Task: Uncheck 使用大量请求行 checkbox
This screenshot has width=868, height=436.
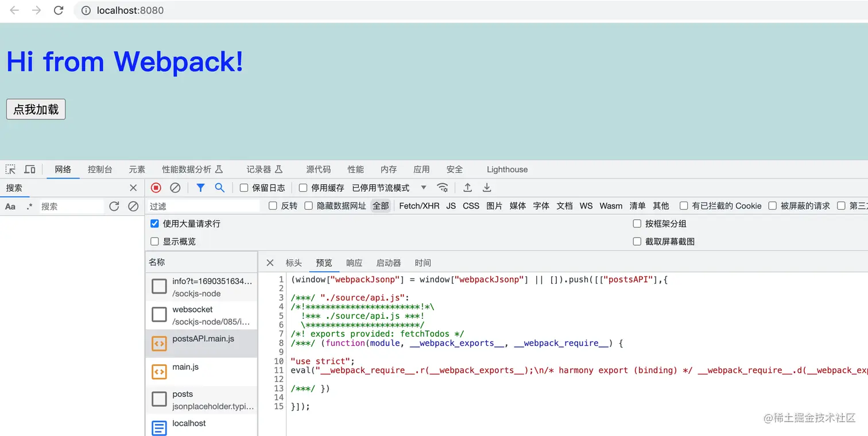Action: click(154, 223)
